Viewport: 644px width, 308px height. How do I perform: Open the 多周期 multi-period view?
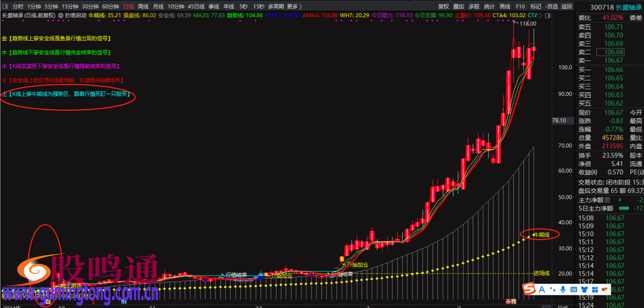tap(276, 6)
